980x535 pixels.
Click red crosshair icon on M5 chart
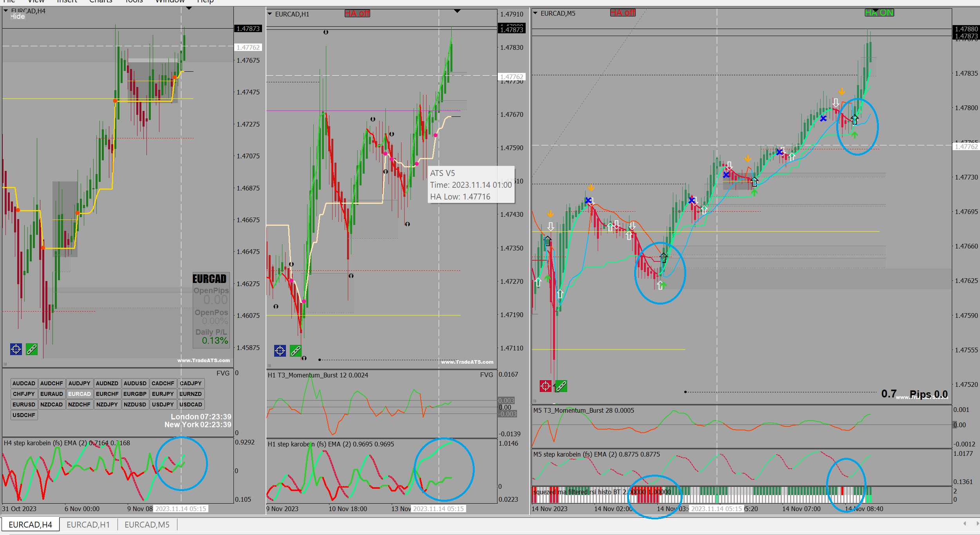[x=545, y=386]
